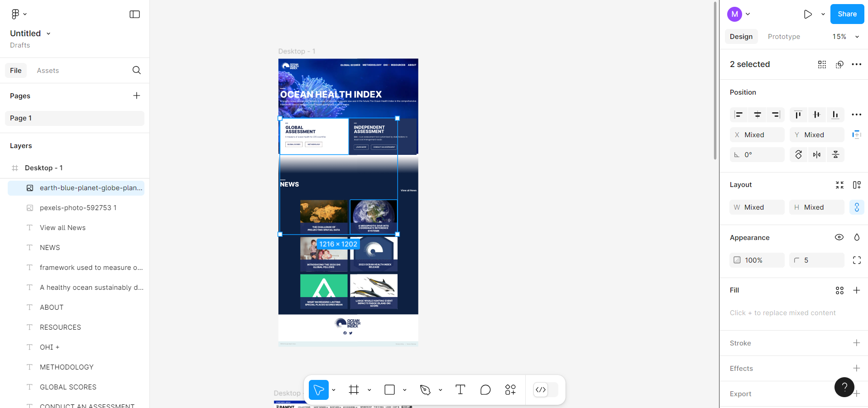Open the user avatar dropdown arrow
This screenshot has width=868, height=408.
[x=748, y=14]
